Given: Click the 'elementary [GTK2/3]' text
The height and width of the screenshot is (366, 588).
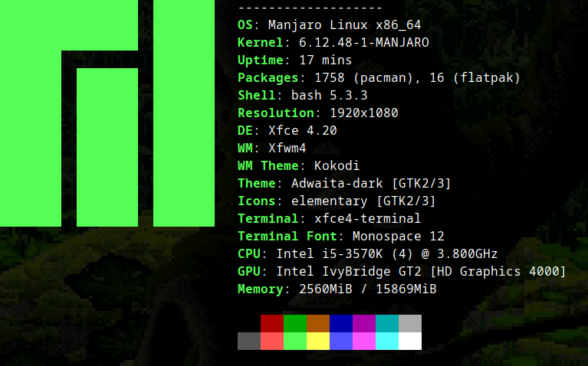Looking at the screenshot, I should 363,201.
